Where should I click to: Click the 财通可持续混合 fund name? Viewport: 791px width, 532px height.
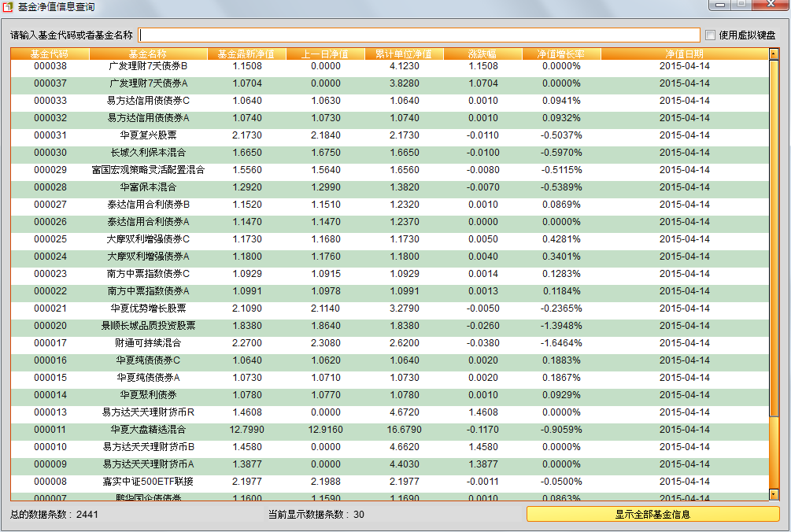(x=148, y=343)
